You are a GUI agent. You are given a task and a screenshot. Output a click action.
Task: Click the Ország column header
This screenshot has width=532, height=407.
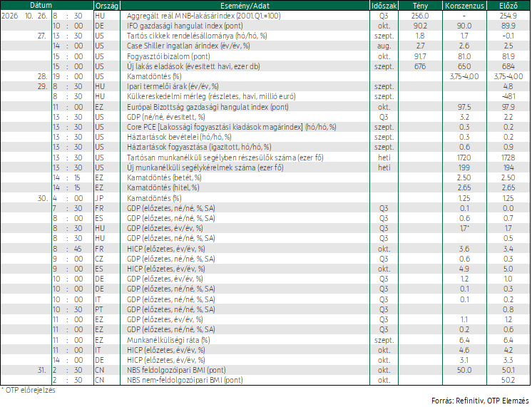pos(107,6)
